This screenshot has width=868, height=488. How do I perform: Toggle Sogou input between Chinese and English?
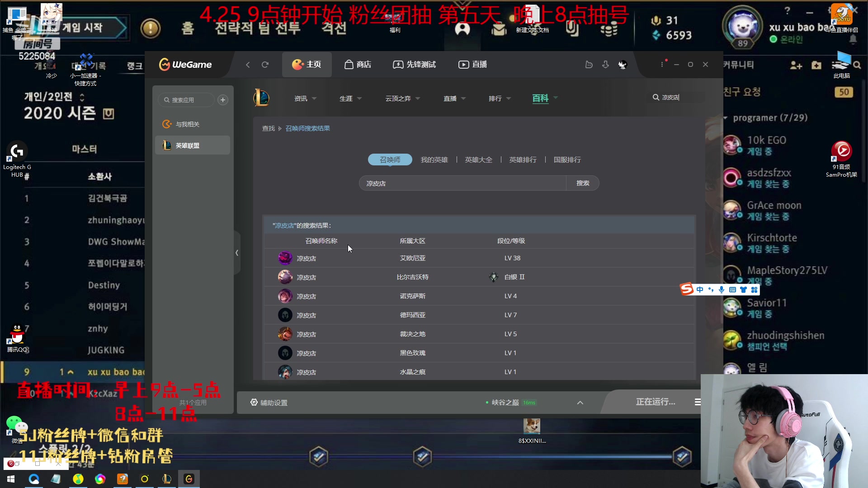tap(700, 290)
